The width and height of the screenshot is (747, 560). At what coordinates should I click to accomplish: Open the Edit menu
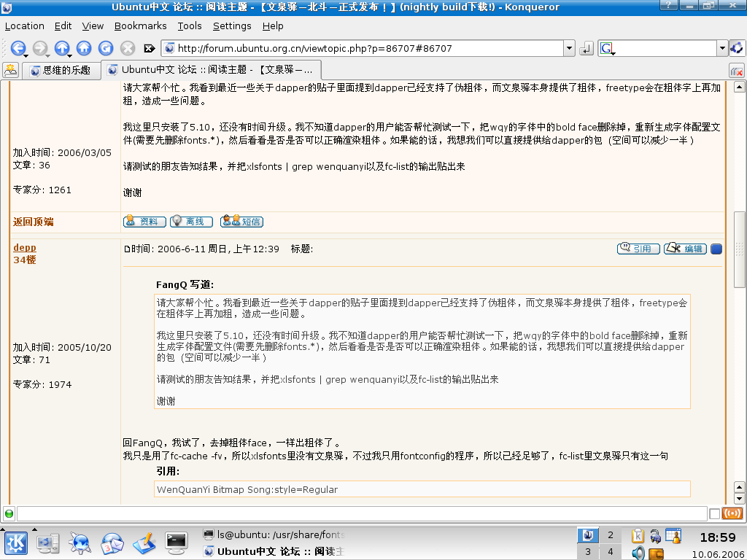click(63, 26)
